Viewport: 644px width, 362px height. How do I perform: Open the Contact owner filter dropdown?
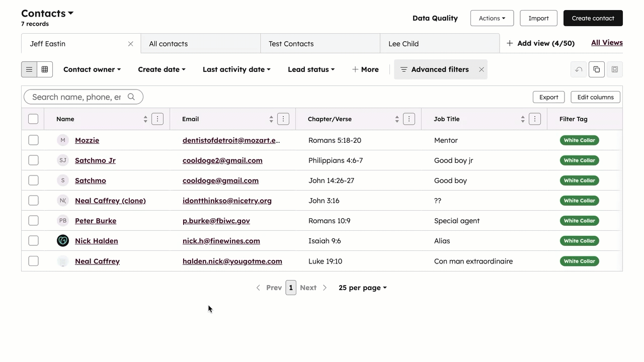(x=92, y=69)
